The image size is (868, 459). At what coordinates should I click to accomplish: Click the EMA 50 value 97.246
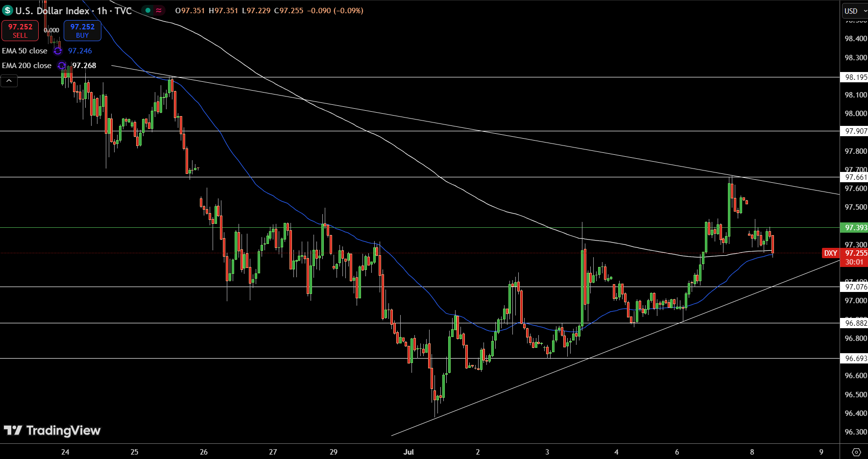[80, 51]
